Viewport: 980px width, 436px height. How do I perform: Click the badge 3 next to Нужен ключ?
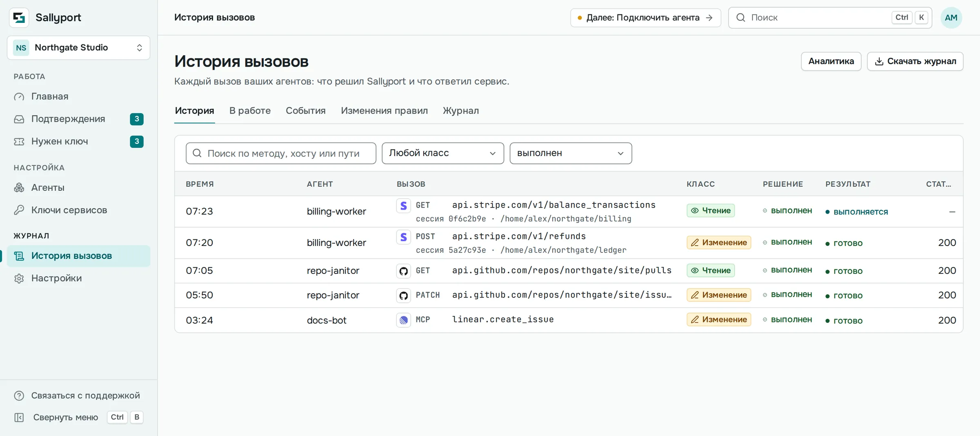(x=137, y=141)
